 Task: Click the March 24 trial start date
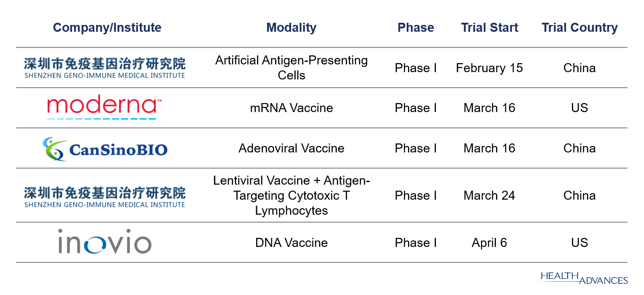tap(490, 195)
